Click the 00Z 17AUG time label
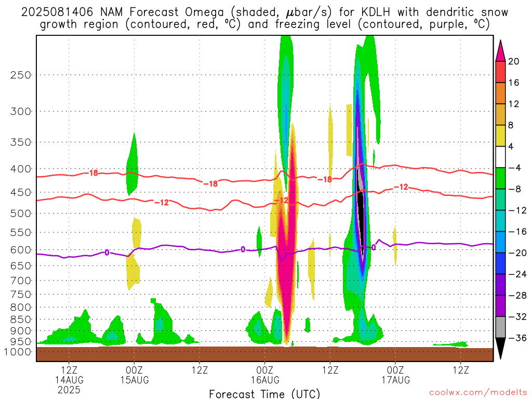Viewport: 532px width, 399px height. click(x=395, y=375)
